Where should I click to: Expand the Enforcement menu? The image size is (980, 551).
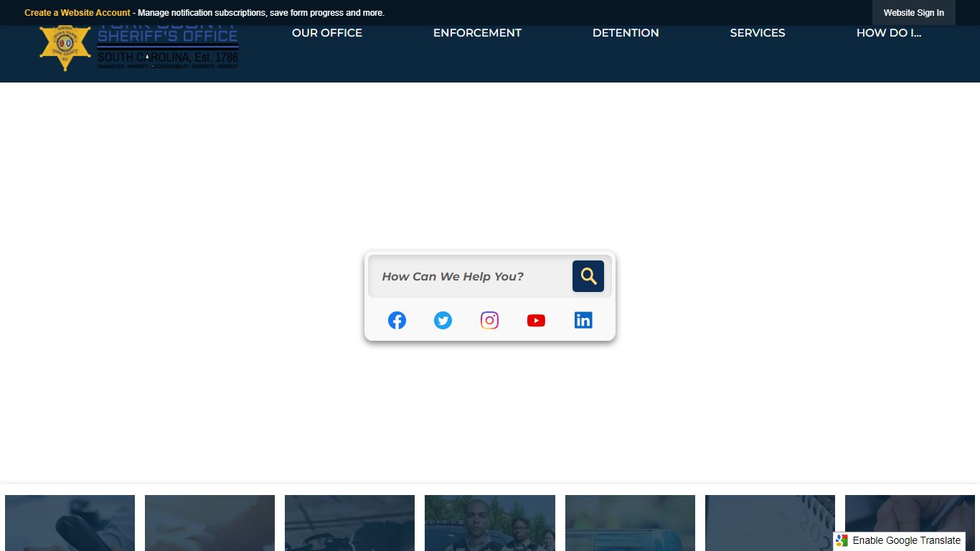tap(477, 33)
